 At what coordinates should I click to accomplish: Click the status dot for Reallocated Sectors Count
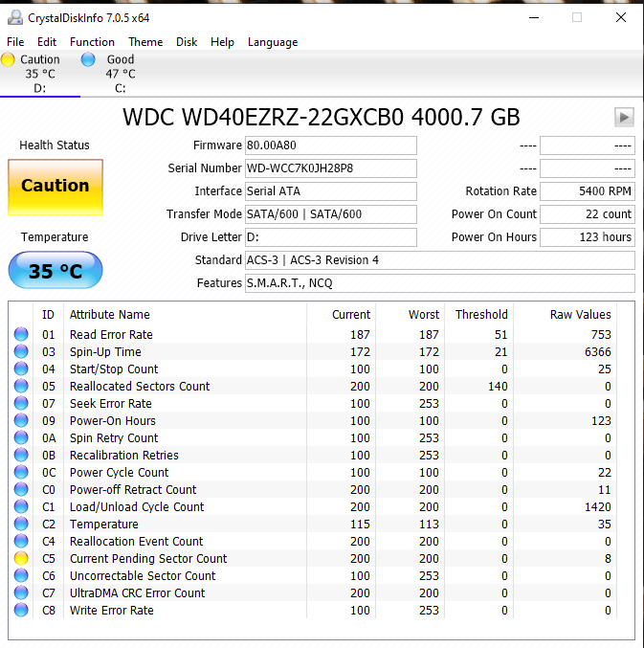(x=21, y=386)
